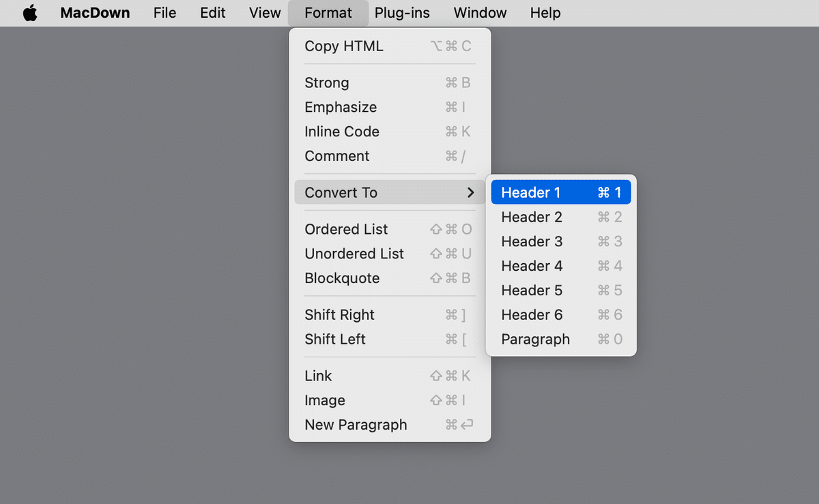Choose Shift Left

tap(390, 340)
